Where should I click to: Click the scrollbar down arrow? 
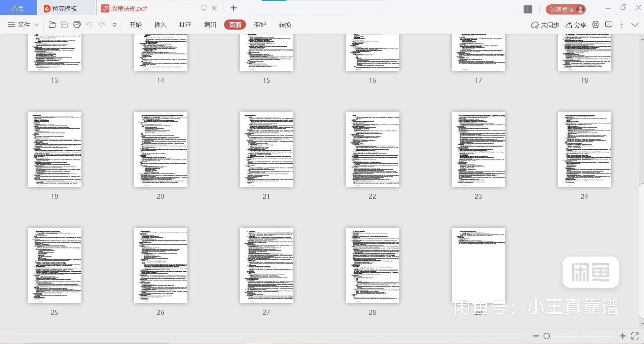click(642, 324)
